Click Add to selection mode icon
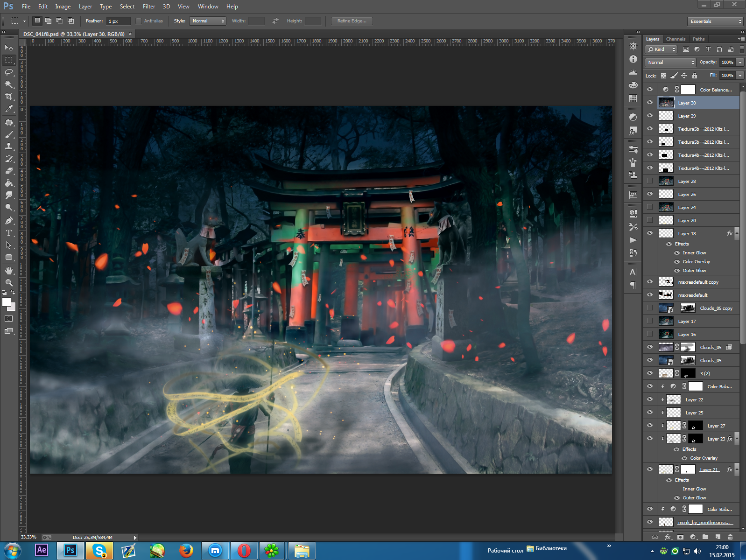Viewport: 746px width, 560px height. (48, 21)
